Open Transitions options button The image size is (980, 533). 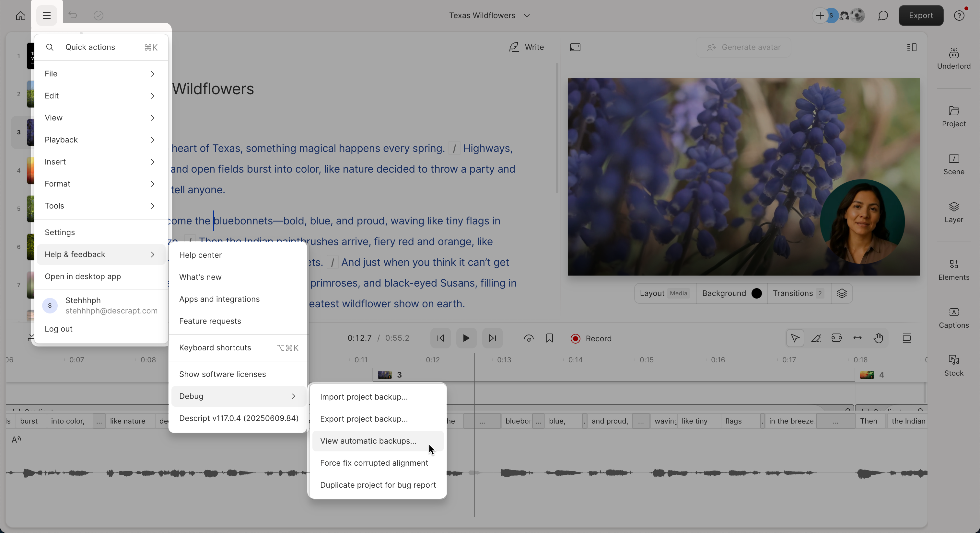[x=798, y=293]
